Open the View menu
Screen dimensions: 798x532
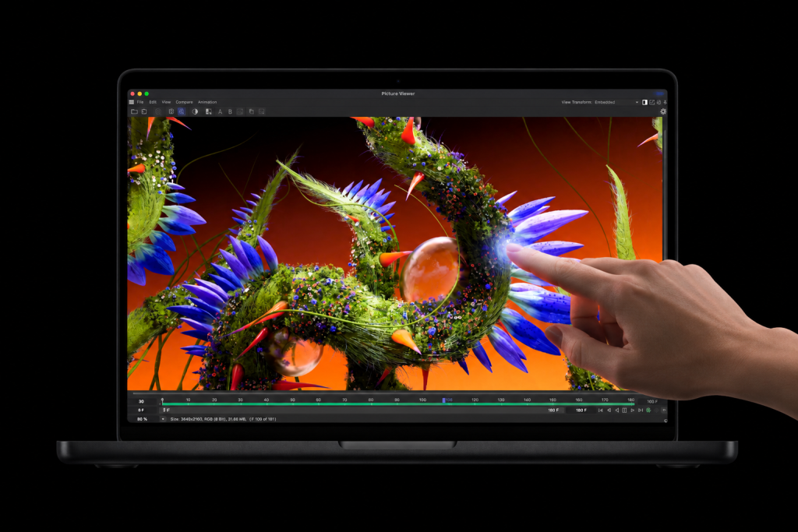pos(167,102)
